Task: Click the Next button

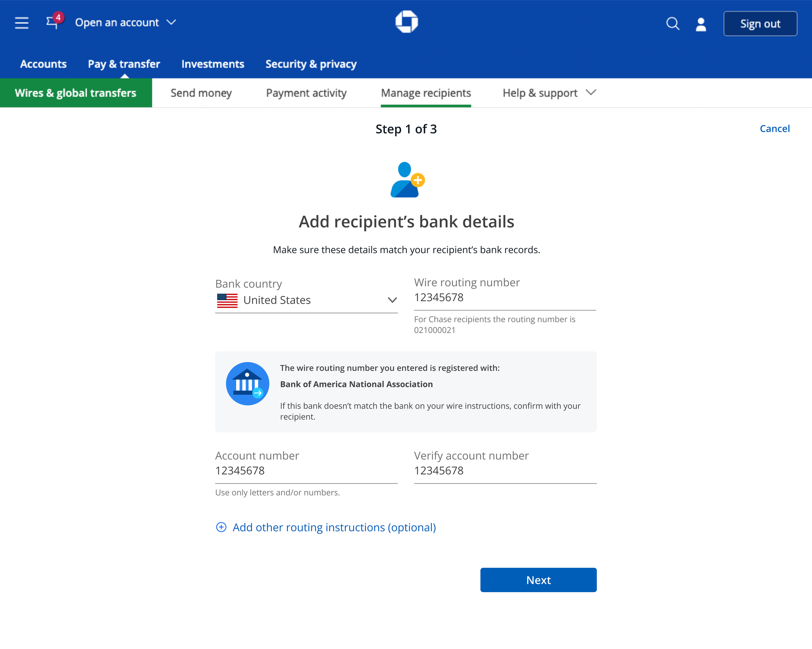Action: tap(538, 580)
